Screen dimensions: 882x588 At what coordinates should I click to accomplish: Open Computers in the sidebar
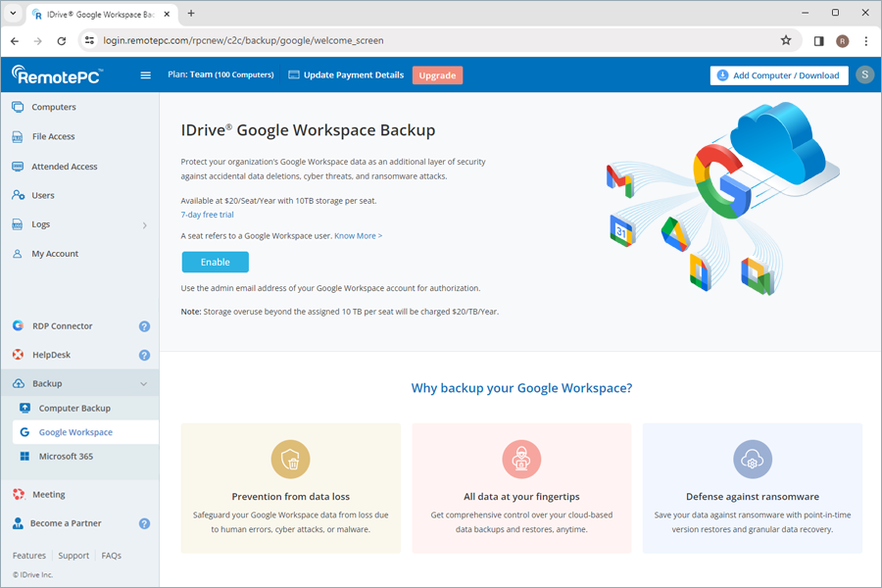[53, 107]
